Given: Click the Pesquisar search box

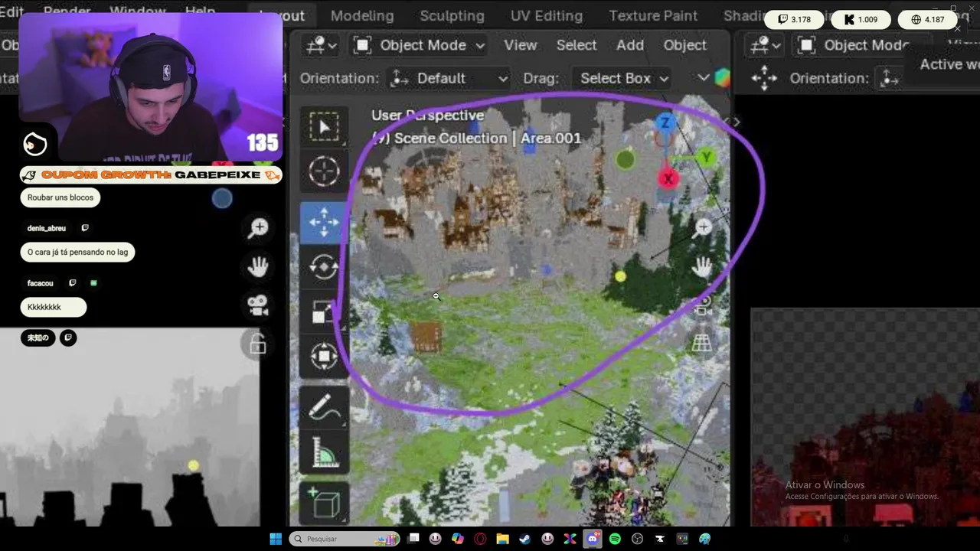Looking at the screenshot, I should [x=345, y=539].
